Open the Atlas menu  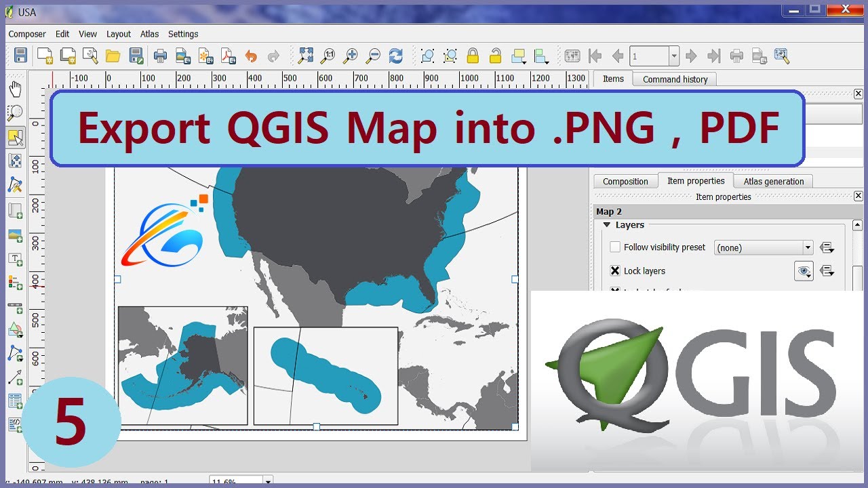(x=150, y=34)
